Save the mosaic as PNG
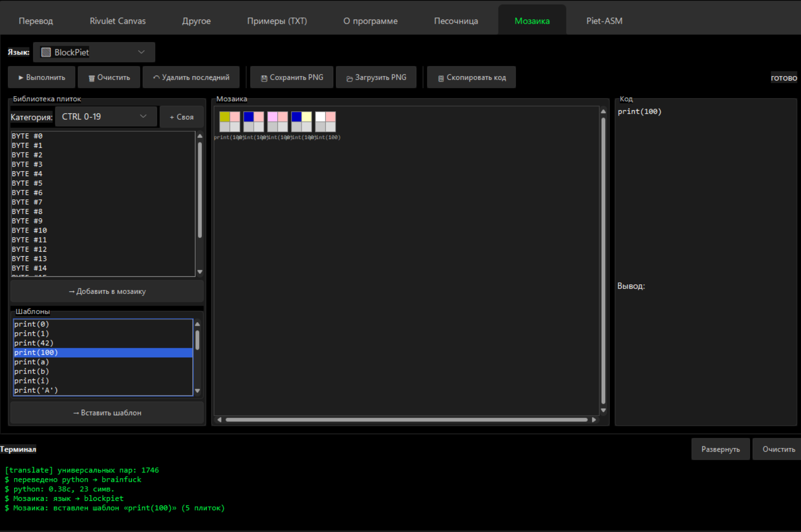Screen dimensions: 801x532 (292, 78)
